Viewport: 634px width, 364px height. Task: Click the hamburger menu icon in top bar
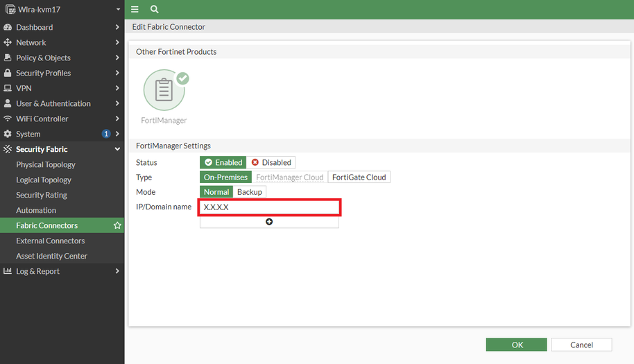[x=135, y=10]
